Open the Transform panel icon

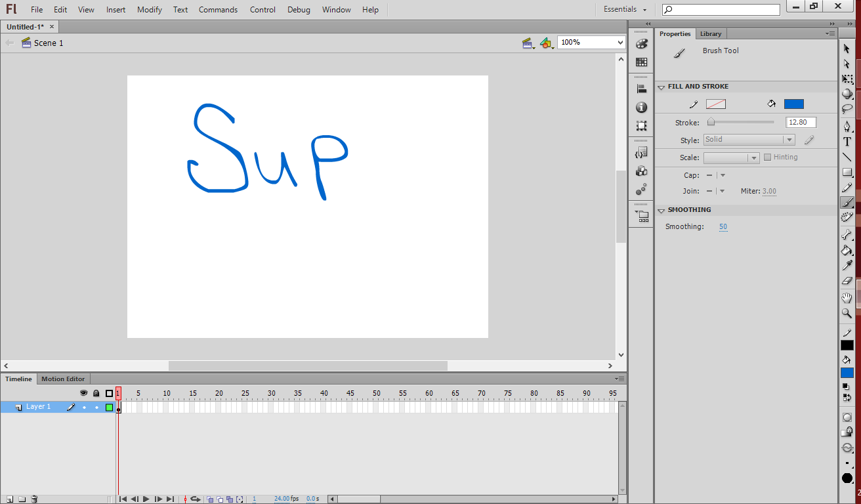coord(641,126)
